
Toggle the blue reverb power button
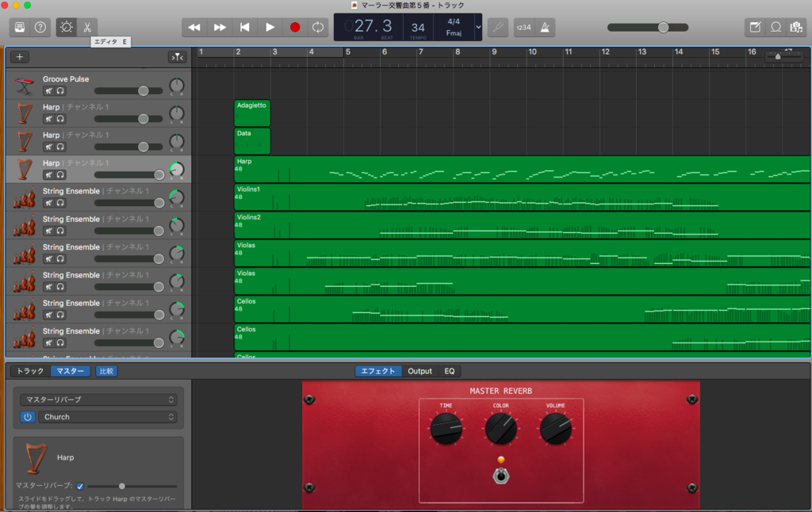click(28, 417)
